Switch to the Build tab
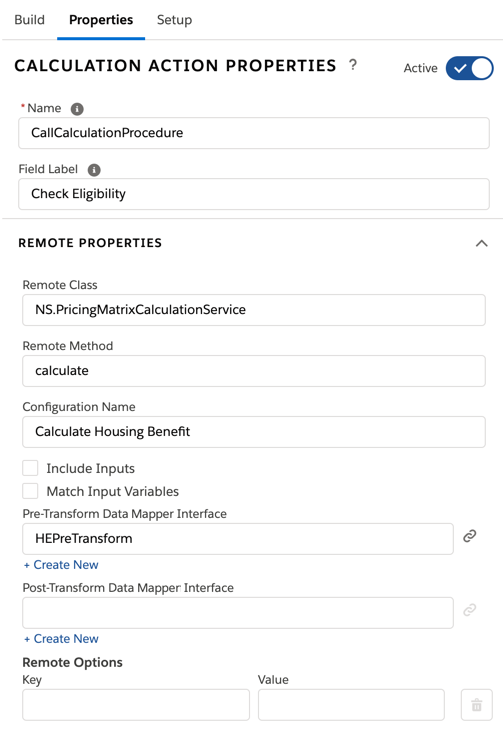Viewport: 503px width, 732px height. 29,20
